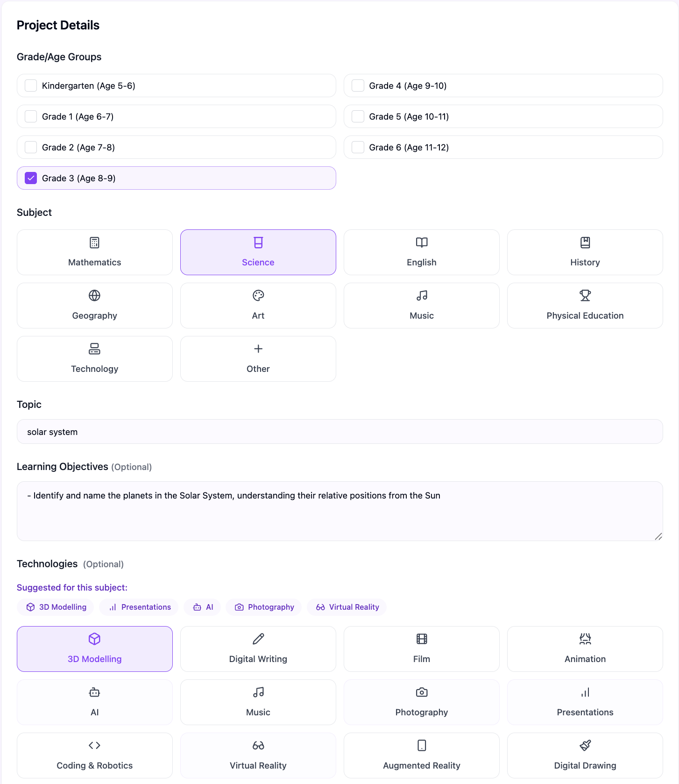Choose the Coding & Robotics brackets icon
The width and height of the screenshot is (679, 784).
click(94, 746)
